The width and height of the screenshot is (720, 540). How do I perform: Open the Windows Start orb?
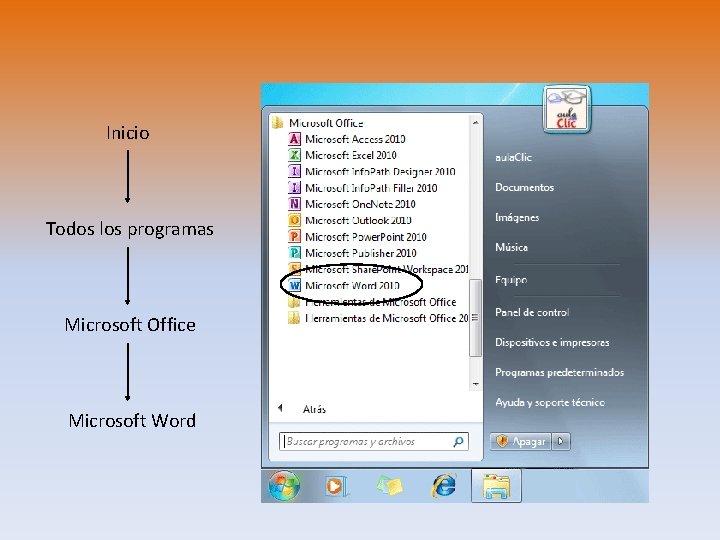point(284,485)
